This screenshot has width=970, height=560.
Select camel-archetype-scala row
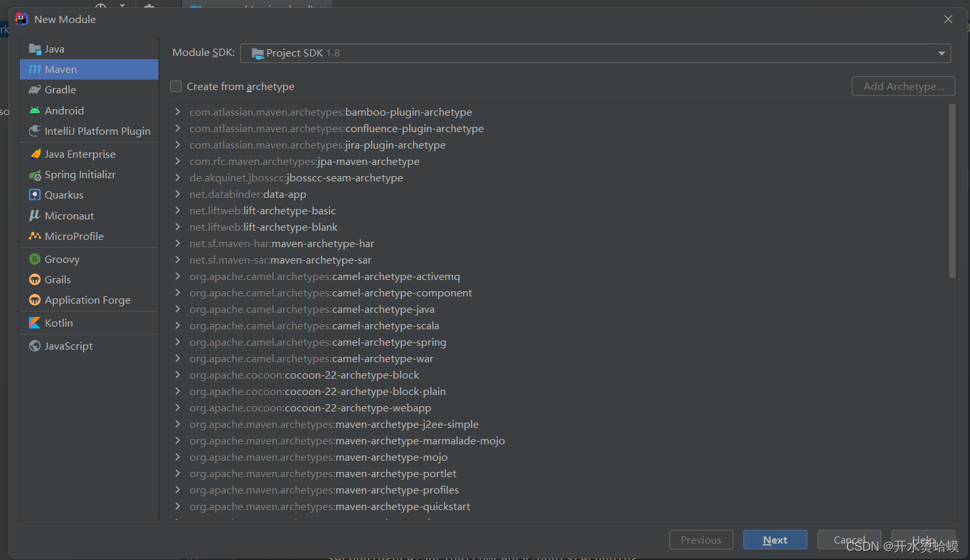[558, 325]
